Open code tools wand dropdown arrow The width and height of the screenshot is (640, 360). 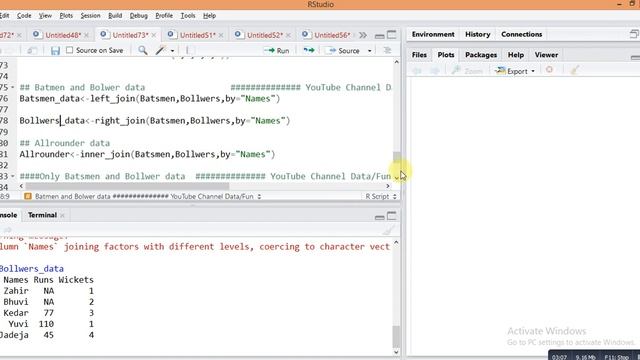coord(172,51)
